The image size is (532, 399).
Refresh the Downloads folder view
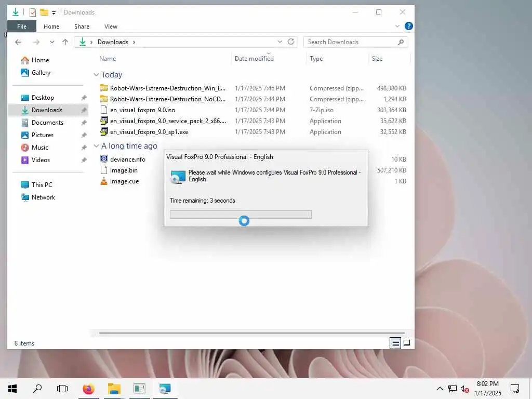291,42
